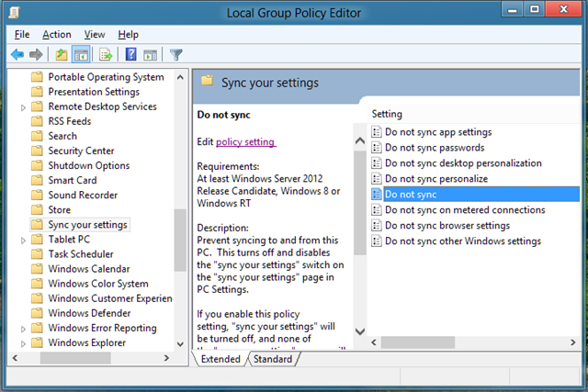Click the policy setting link
Image resolution: width=588 pixels, height=392 pixels.
245,141
